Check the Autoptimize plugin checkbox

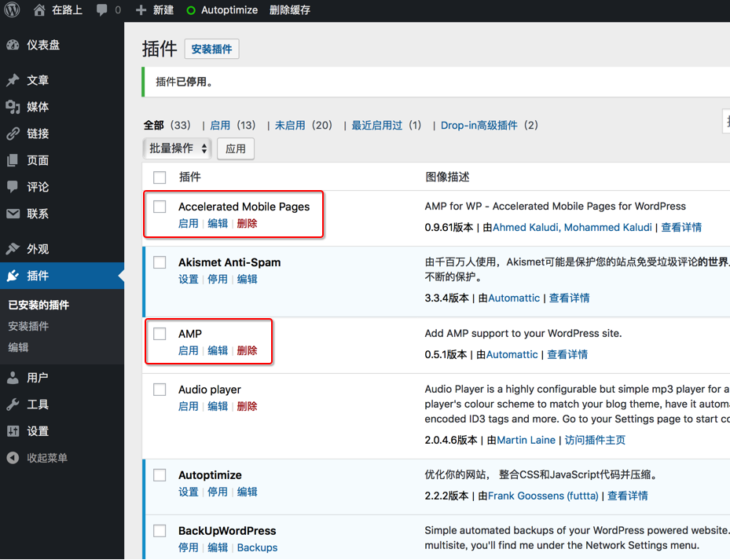click(160, 475)
